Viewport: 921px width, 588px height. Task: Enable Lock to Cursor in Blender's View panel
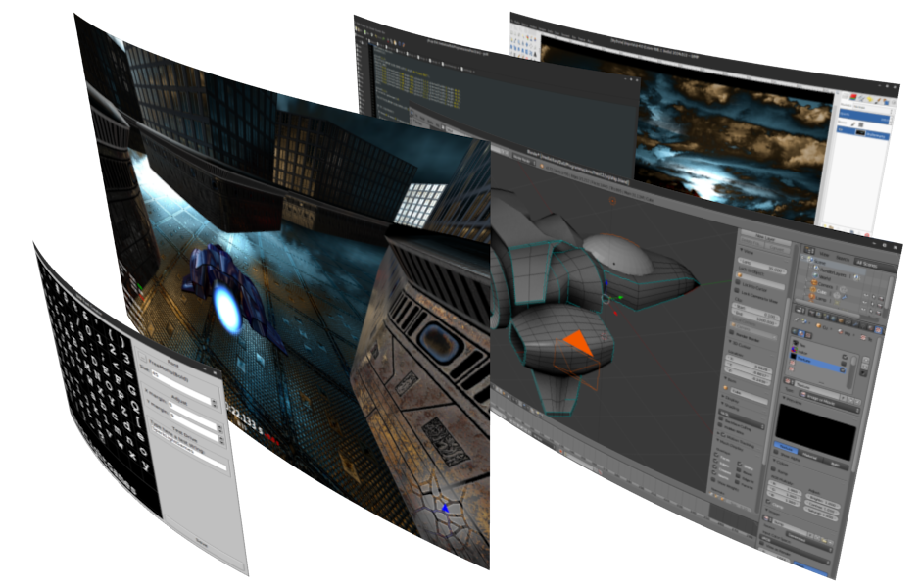click(x=739, y=282)
